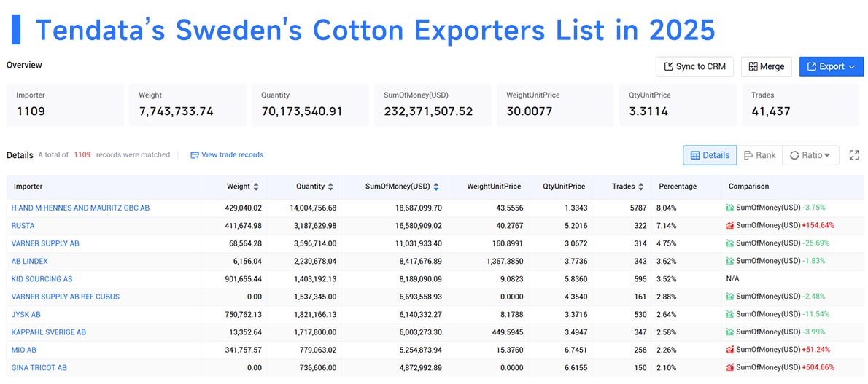Open the VARNER SUPPLY AB importer link
This screenshot has height=384, width=868.
pos(44,243)
